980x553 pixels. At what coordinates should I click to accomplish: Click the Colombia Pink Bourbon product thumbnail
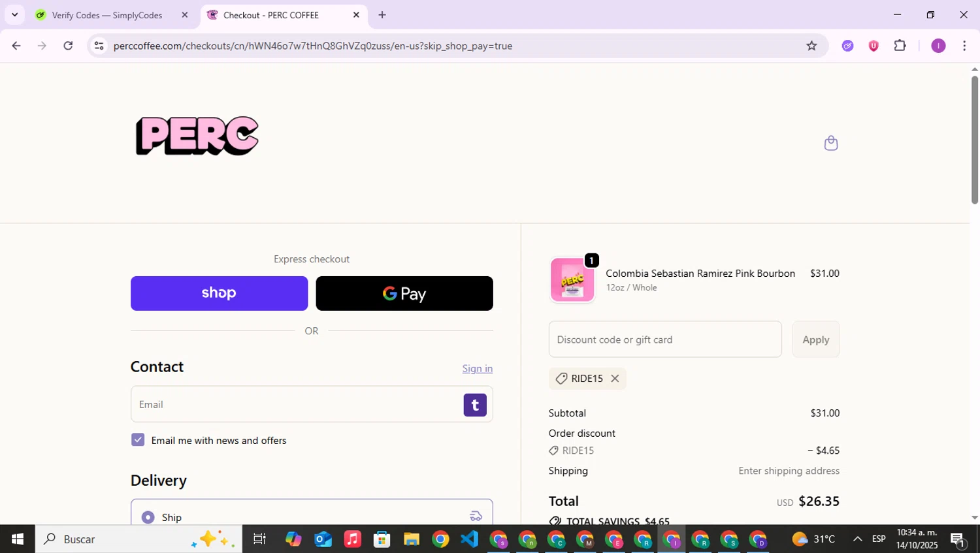point(572,279)
